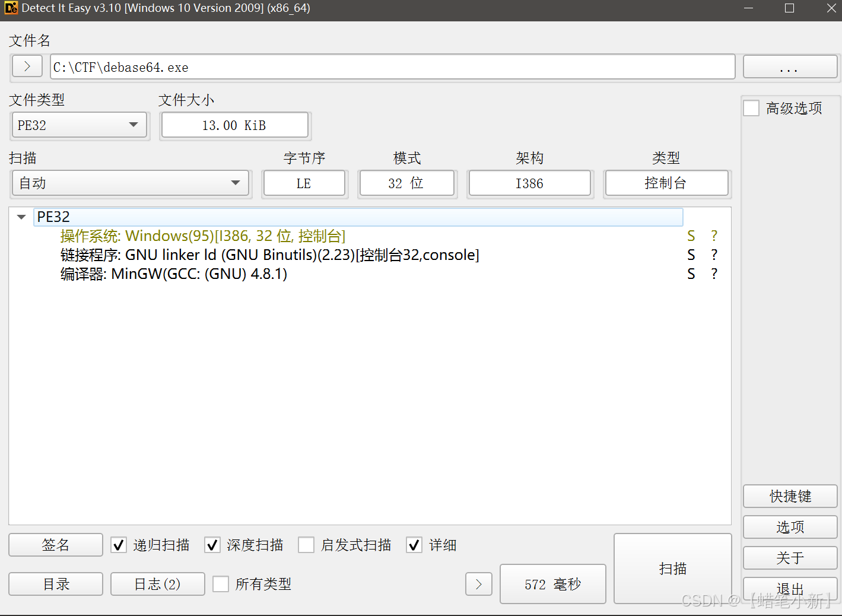This screenshot has width=842, height=616.
Task: Click the LE endianness field
Action: [304, 183]
